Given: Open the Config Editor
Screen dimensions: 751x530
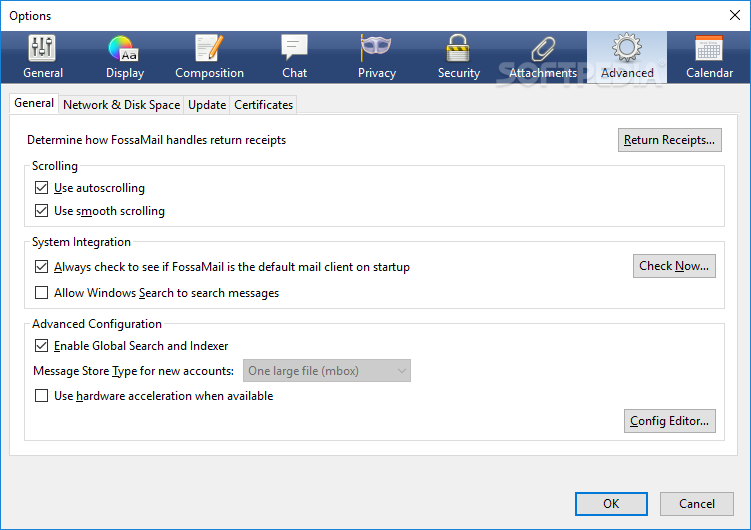Looking at the screenshot, I should [670, 421].
